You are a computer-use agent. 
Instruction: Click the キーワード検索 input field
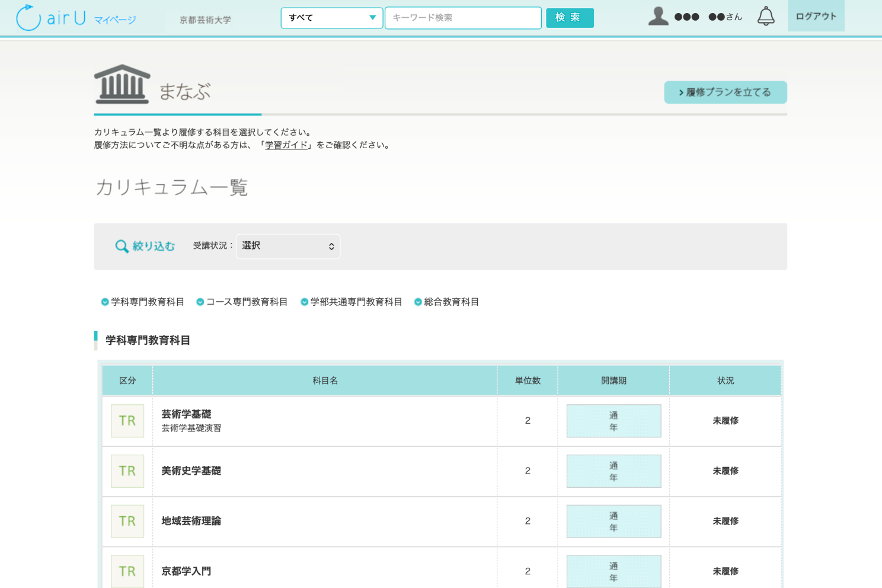tap(463, 18)
